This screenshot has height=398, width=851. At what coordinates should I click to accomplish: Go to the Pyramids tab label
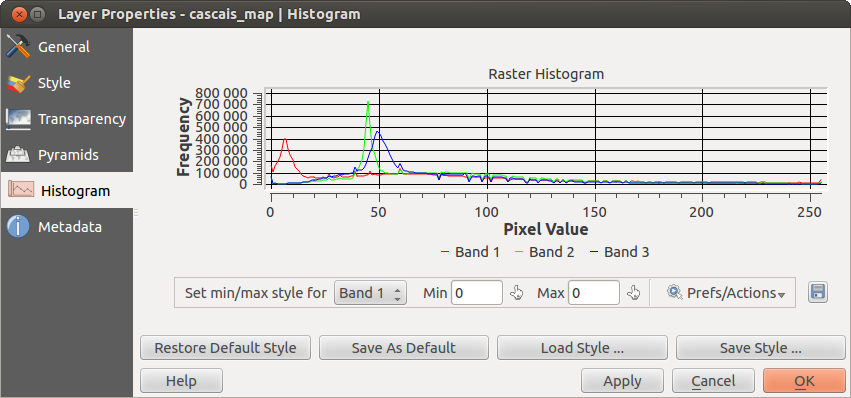click(x=68, y=155)
